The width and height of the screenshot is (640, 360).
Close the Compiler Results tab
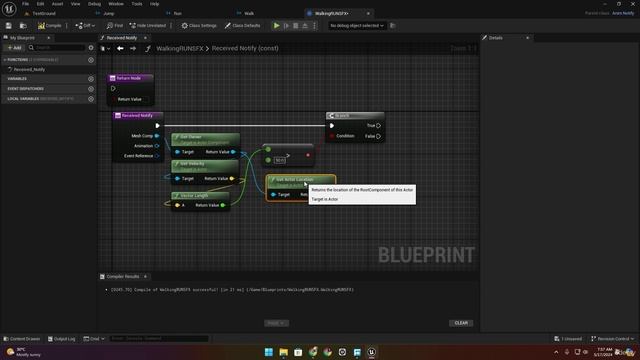click(145, 277)
